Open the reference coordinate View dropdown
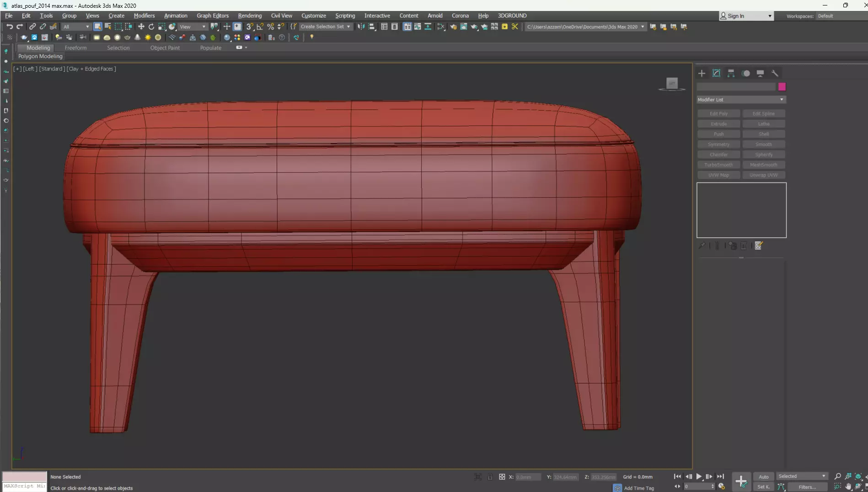 click(x=193, y=27)
